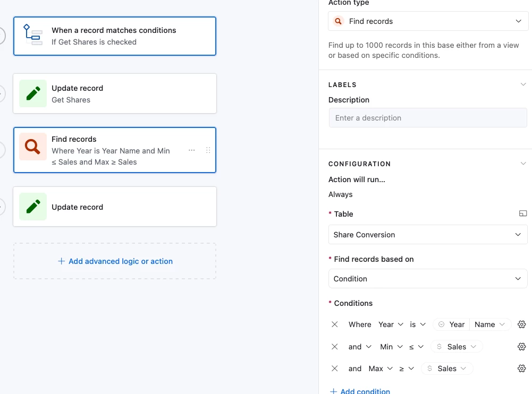Collapse the Configuration section
532x394 pixels.
click(x=523, y=164)
